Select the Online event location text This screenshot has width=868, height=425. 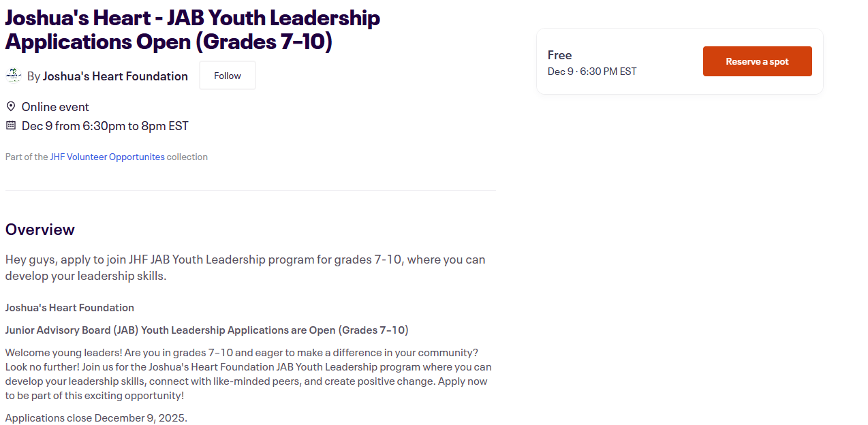pos(55,107)
